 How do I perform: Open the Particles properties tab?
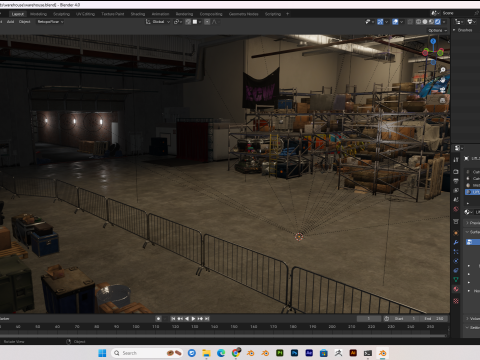click(456, 252)
